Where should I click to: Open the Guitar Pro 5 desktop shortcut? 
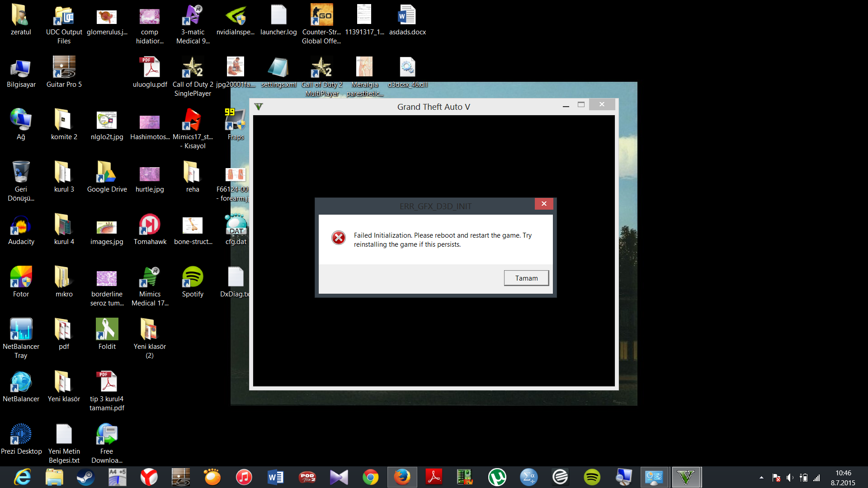64,72
